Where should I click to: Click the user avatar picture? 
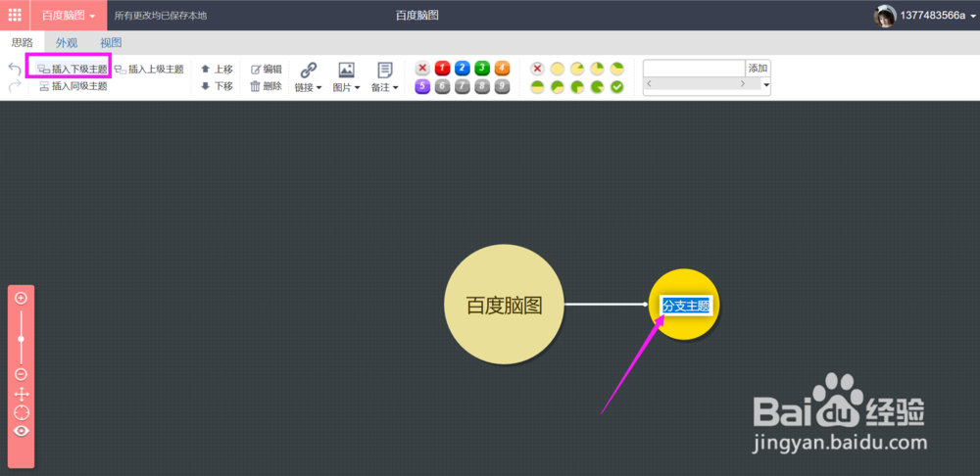885,16
